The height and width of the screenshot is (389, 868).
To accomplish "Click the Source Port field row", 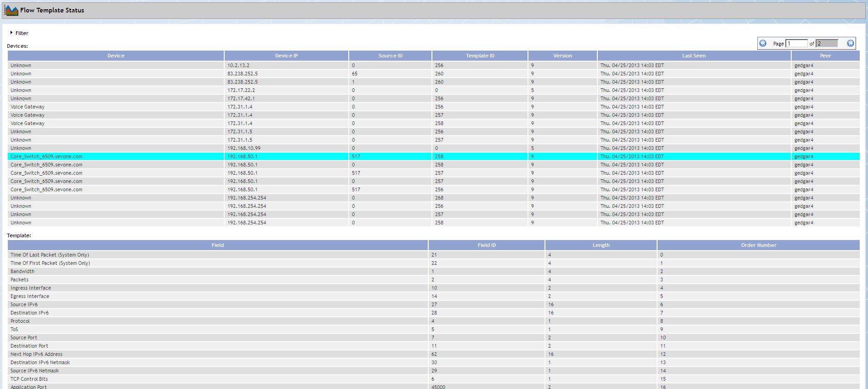I will pyautogui.click(x=434, y=338).
